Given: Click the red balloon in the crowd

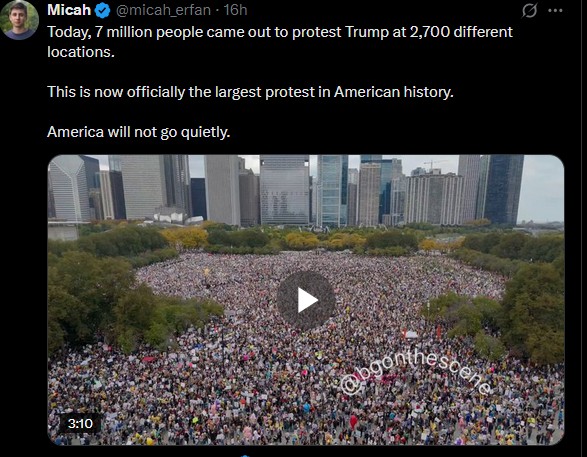Looking at the screenshot, I should (x=353, y=421).
